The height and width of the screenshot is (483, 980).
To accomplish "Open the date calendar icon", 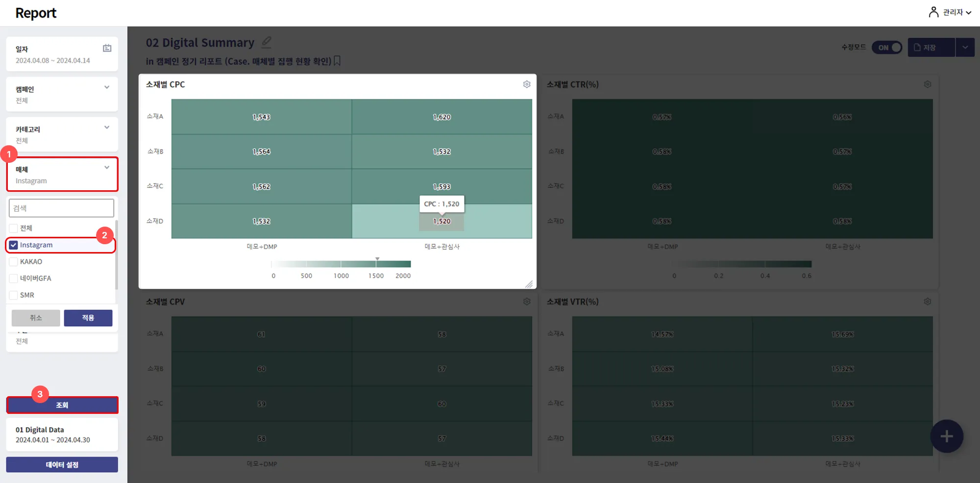I will tap(107, 48).
